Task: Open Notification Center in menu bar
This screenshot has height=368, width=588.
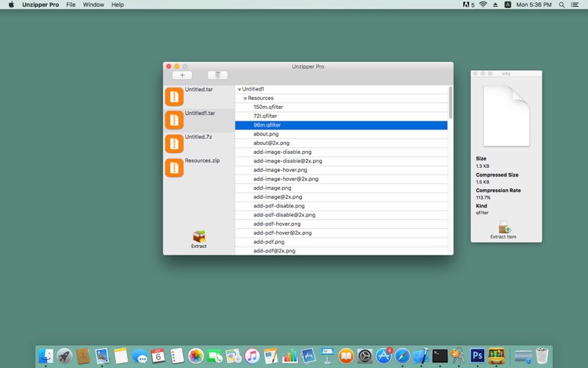Action: tap(575, 4)
